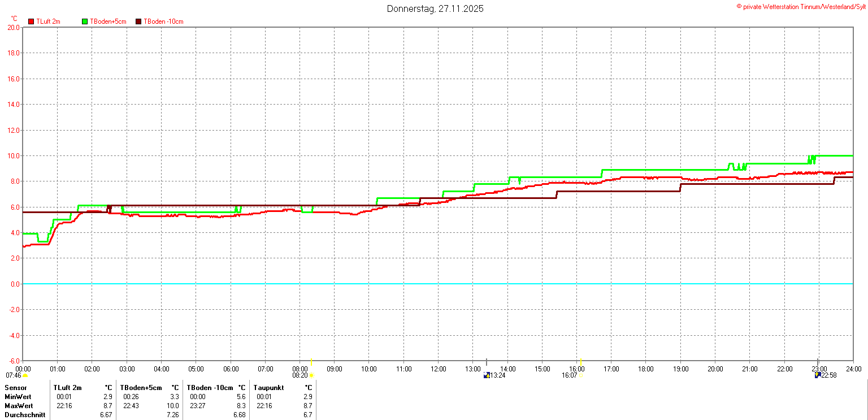The width and height of the screenshot is (868, 420).
Task: Click the red TLuft 2m legend swatch
Action: (32, 21)
